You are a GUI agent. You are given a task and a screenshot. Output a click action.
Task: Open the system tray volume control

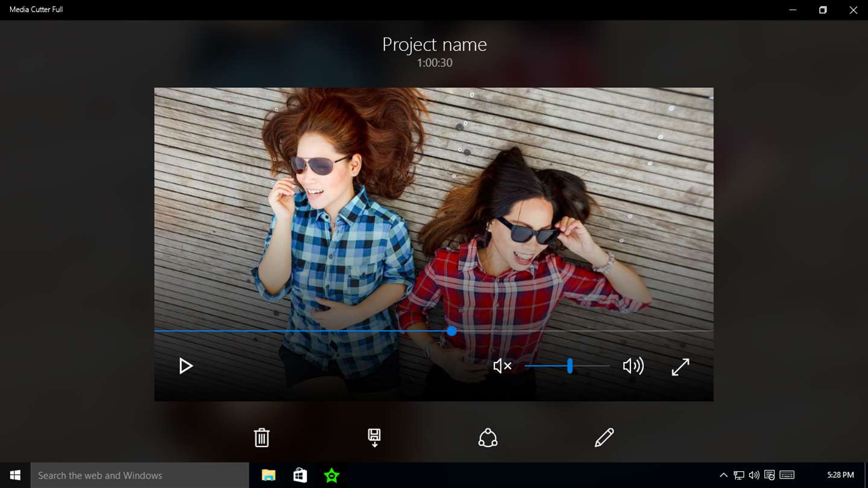point(754,475)
